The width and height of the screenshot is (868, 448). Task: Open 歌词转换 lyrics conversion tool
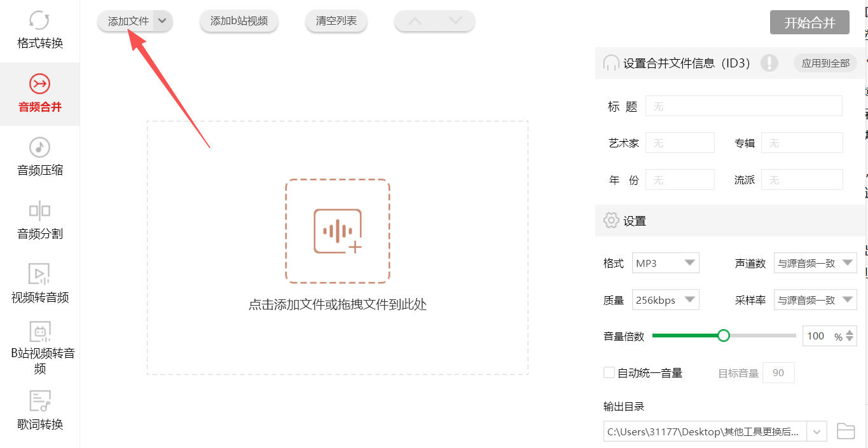pos(39,412)
